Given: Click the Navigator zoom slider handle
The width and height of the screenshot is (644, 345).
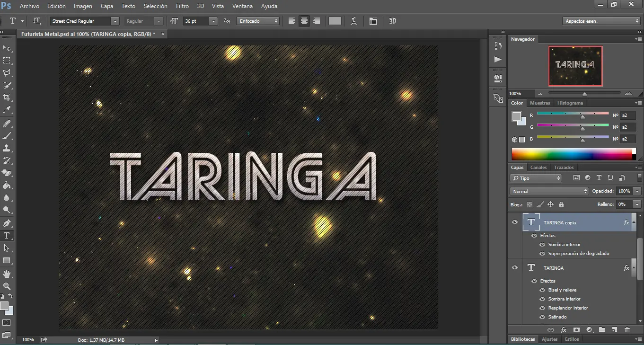Looking at the screenshot, I should point(584,94).
